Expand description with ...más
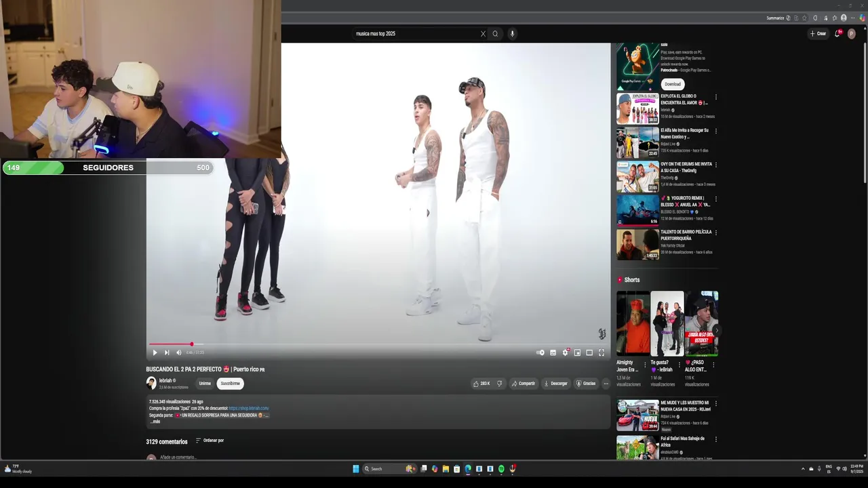Viewport: 868px width, 488px height. (155, 422)
